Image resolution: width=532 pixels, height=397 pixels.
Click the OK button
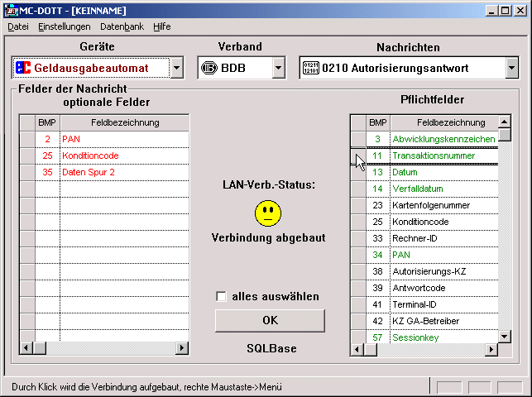pos(270,320)
